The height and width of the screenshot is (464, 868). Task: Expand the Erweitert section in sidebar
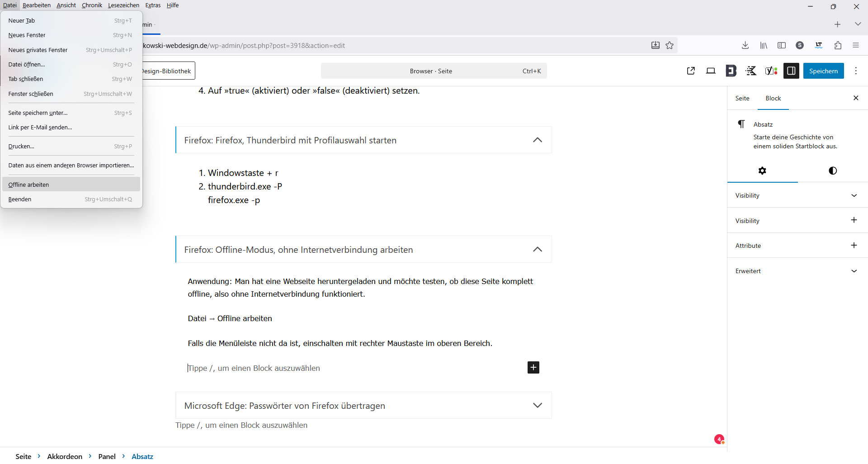tap(854, 271)
